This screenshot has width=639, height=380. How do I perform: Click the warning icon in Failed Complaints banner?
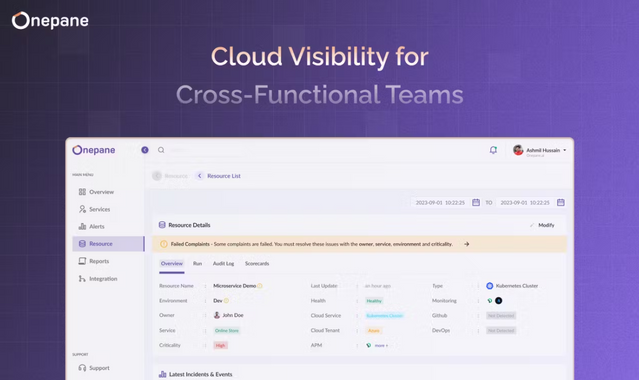164,244
